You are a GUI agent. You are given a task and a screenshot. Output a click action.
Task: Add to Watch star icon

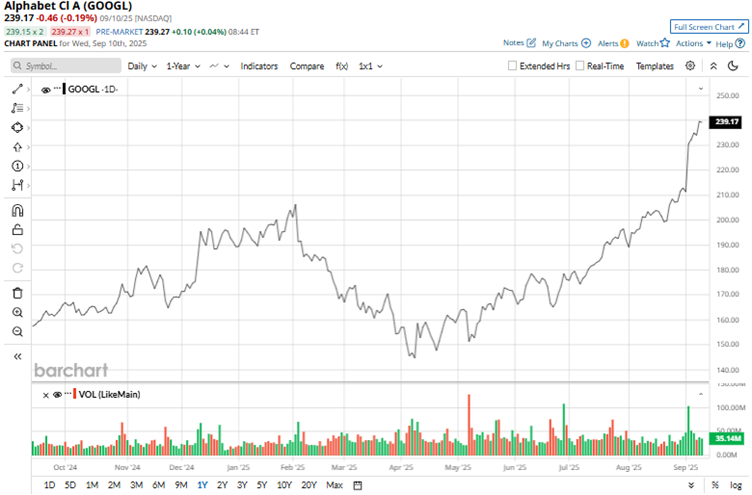[665, 43]
